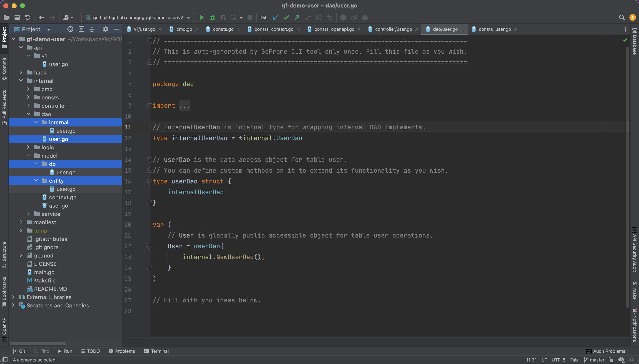Click Git Update Project arrow icon
The height and width of the screenshot is (364, 639).
[275, 17]
